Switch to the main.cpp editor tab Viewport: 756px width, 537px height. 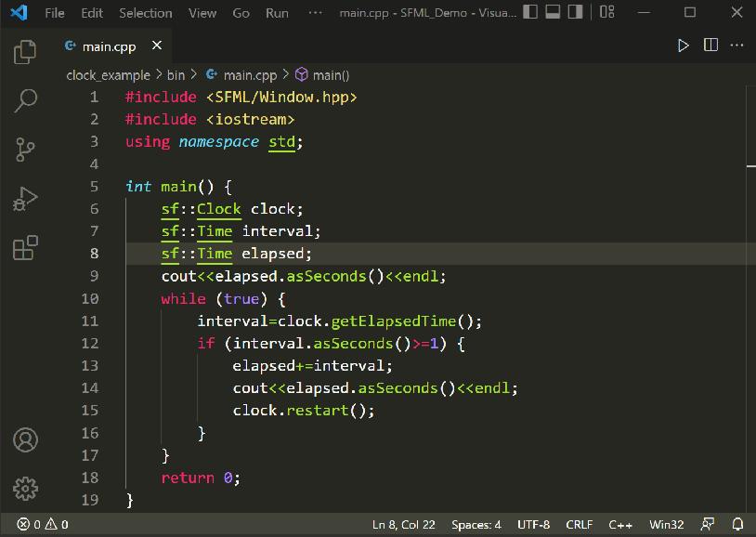pyautogui.click(x=108, y=45)
